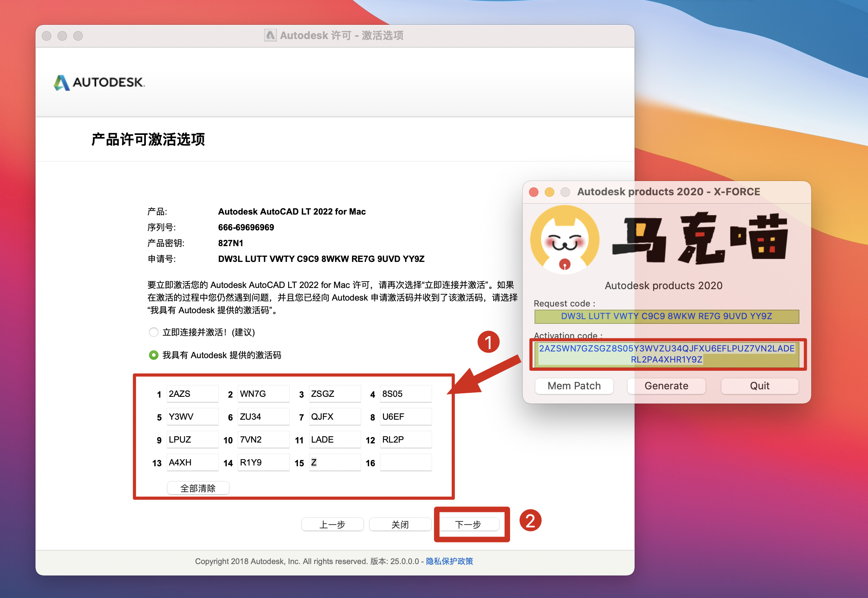This screenshot has height=598, width=868.
Task: Click the Next step (下一步) button
Action: click(x=468, y=524)
